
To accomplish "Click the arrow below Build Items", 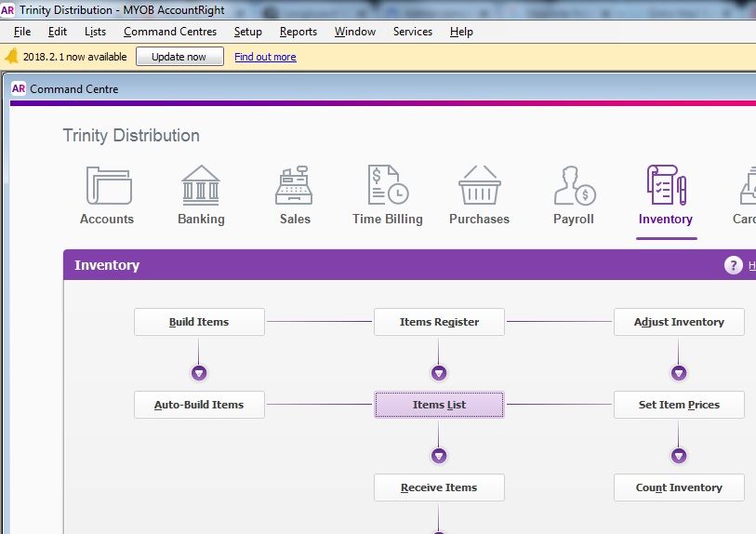I will [199, 373].
